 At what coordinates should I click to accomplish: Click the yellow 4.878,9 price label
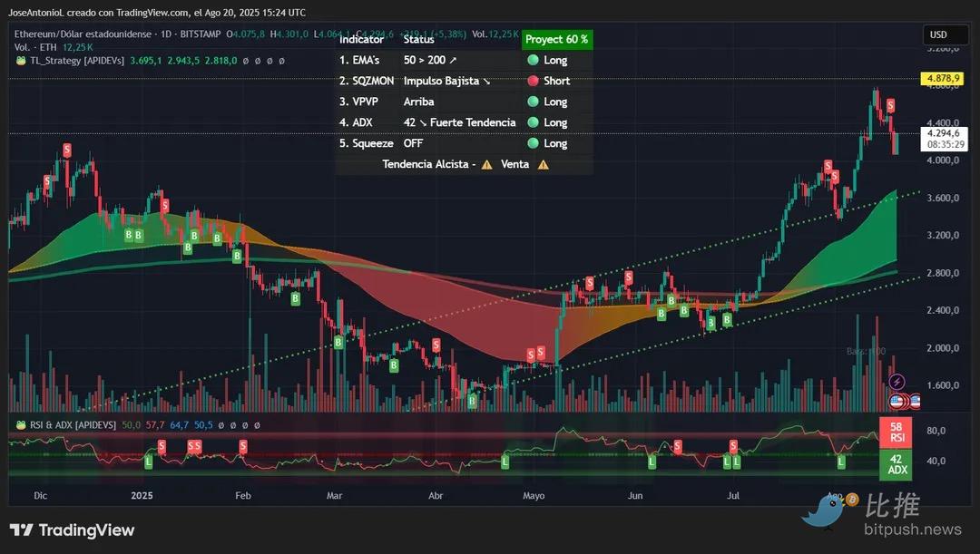pyautogui.click(x=943, y=79)
